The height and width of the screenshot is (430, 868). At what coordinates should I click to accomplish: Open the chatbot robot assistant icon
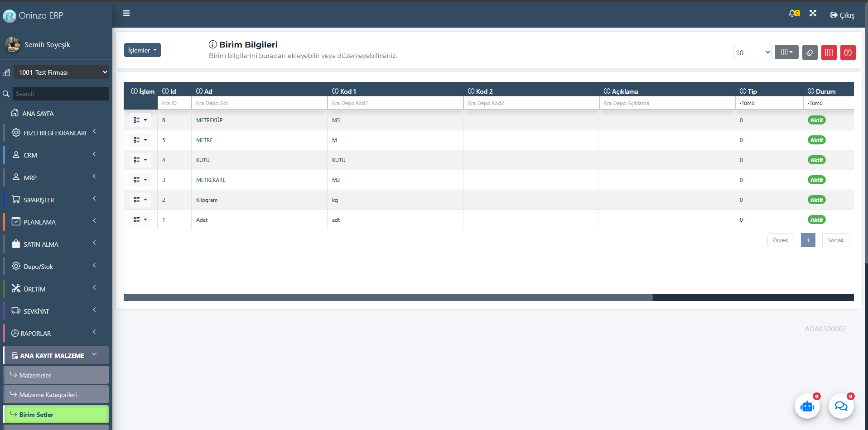(807, 406)
